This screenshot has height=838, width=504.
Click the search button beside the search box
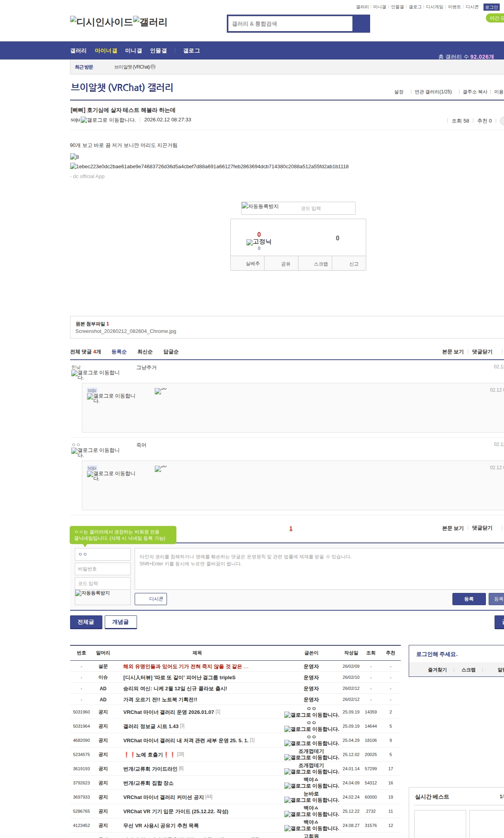[x=361, y=24]
